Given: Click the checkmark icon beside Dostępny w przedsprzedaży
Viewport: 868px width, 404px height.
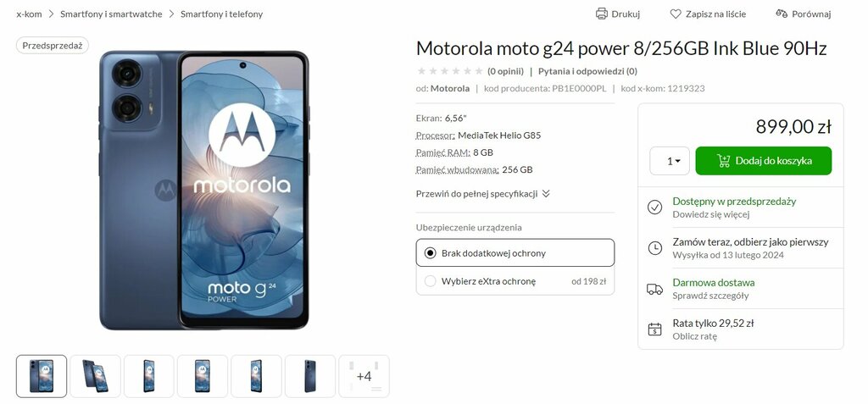Looking at the screenshot, I should tap(655, 207).
